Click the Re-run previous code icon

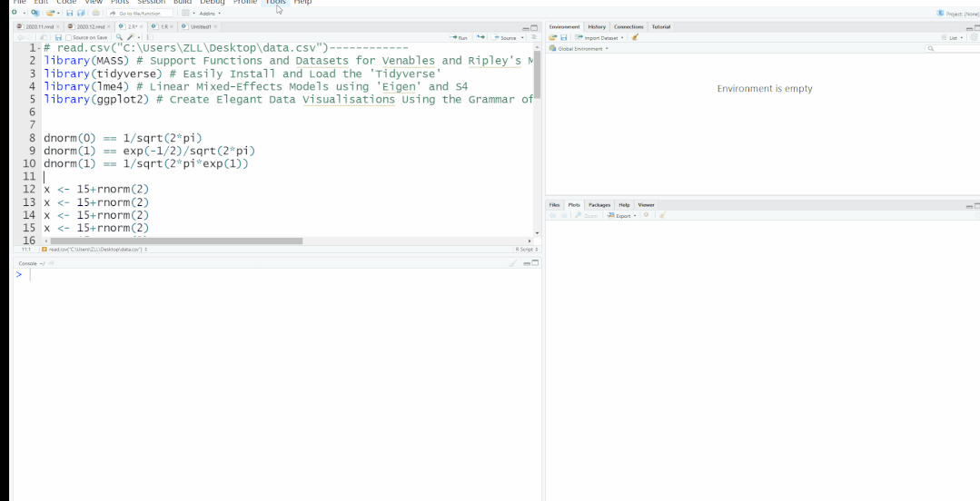pyautogui.click(x=480, y=37)
